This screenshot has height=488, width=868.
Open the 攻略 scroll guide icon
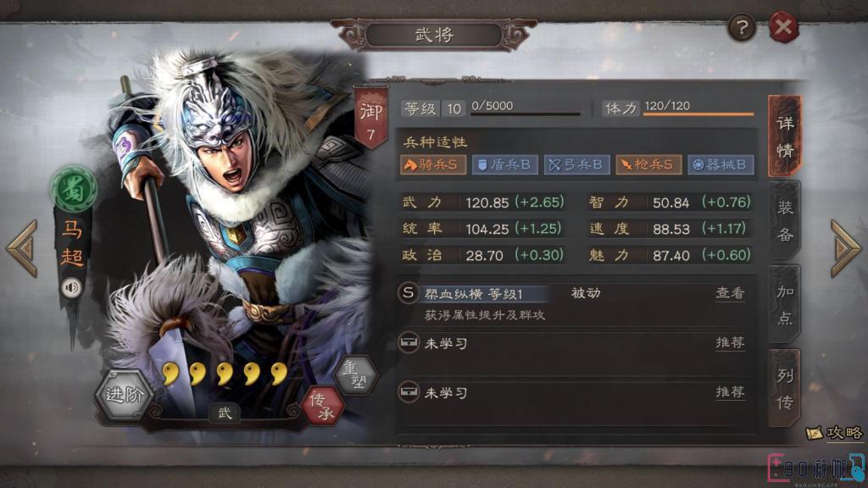[835, 433]
